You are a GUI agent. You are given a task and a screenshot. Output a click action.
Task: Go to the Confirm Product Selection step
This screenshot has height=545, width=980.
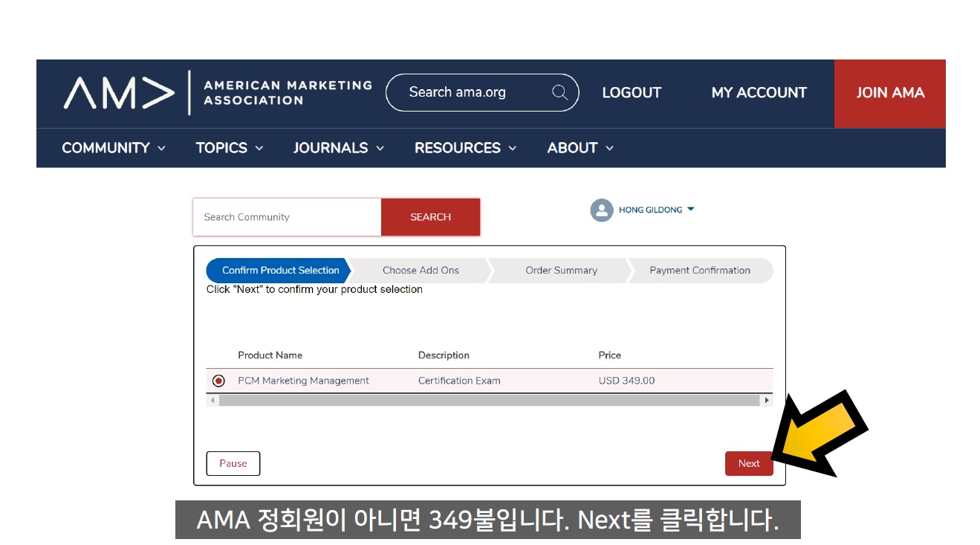tap(279, 271)
